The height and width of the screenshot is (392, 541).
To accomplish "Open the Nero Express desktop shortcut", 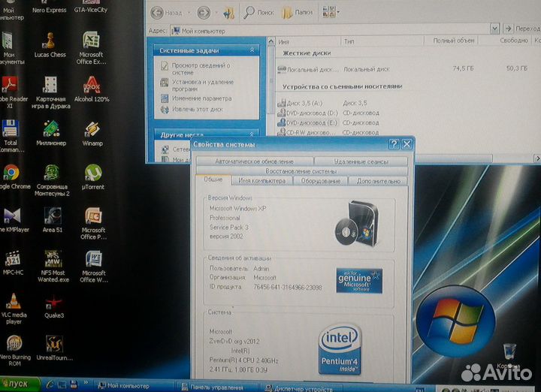I will click(x=50, y=7).
